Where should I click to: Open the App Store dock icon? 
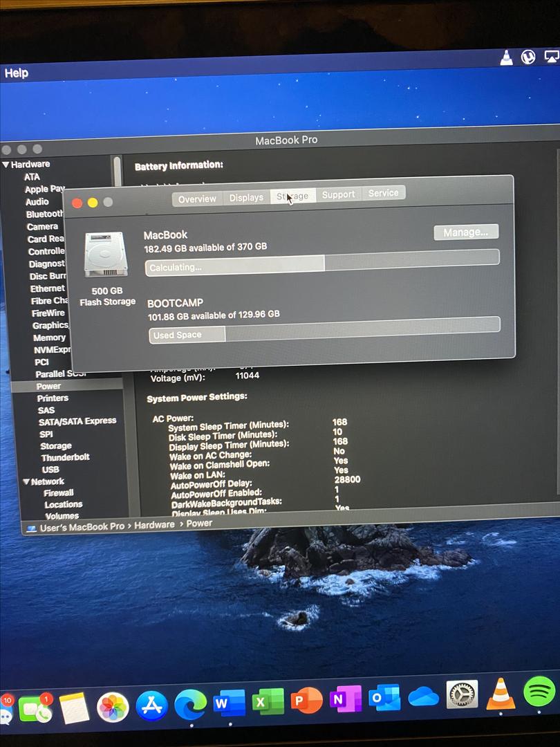pos(151,705)
